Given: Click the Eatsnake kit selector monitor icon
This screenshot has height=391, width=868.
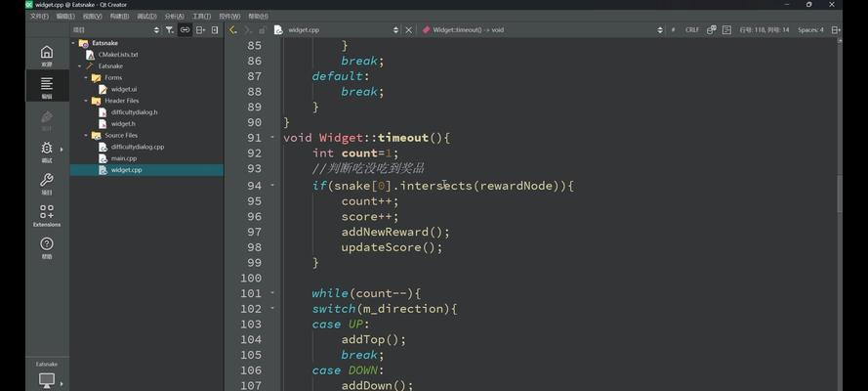Looking at the screenshot, I should 46,380.
